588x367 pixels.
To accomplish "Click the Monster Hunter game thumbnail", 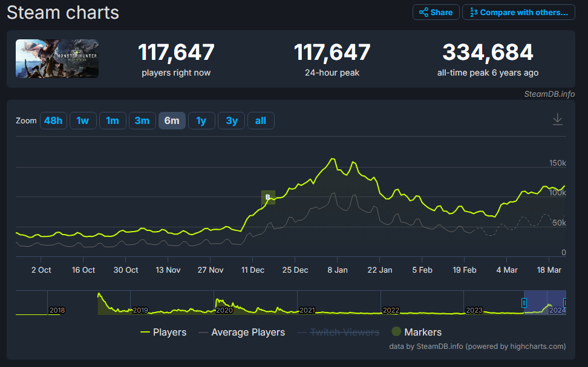I will click(x=57, y=59).
